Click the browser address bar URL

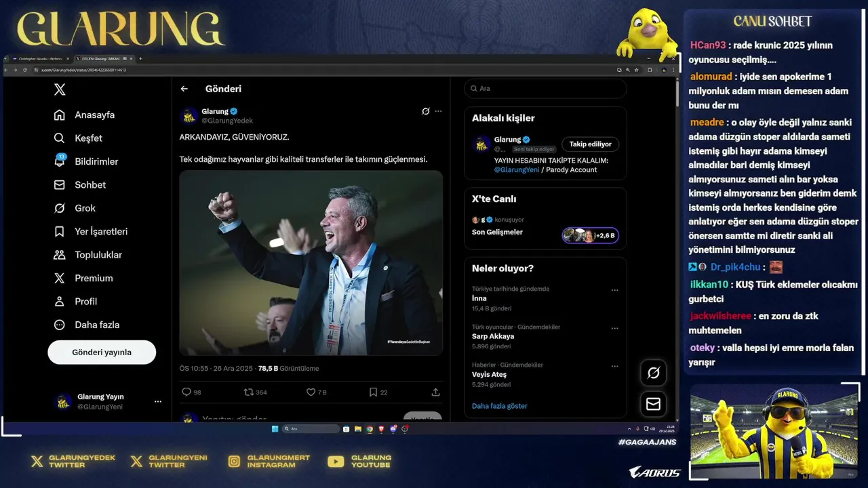83,70
